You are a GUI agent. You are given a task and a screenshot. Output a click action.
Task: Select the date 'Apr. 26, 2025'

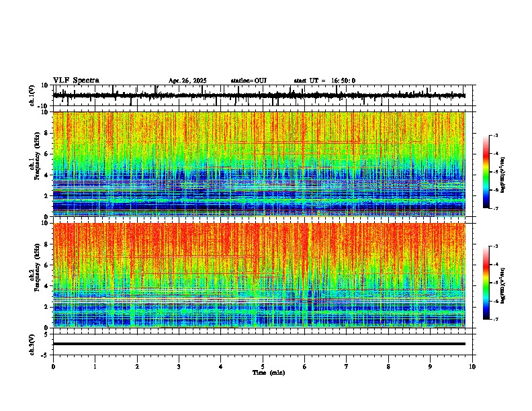[187, 81]
